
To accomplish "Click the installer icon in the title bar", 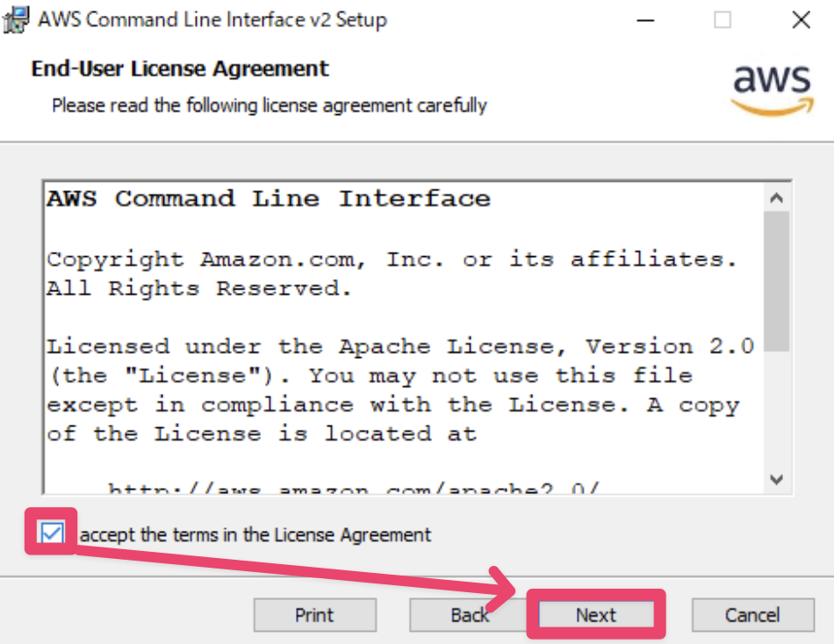I will click(x=17, y=19).
